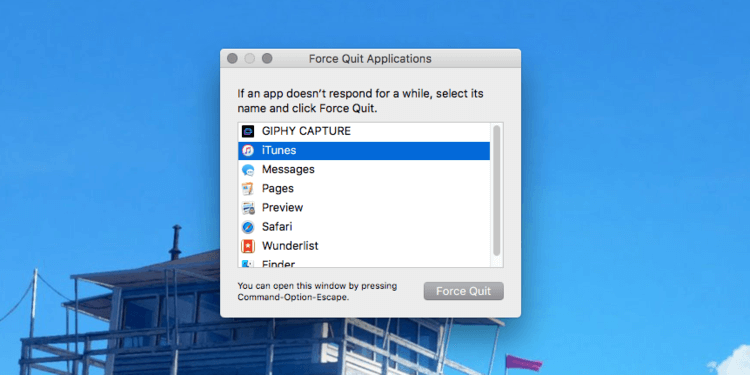
Task: Select Pages in the app list
Action: coord(277,188)
